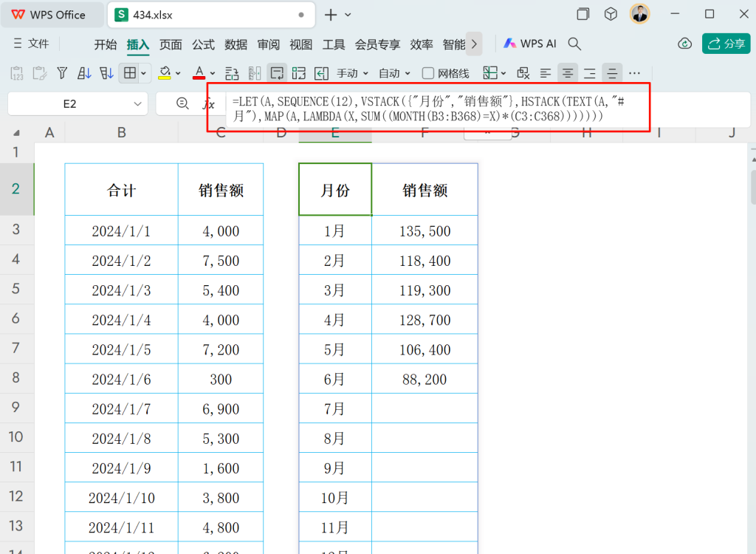Screen dimensions: 756x554
Task: Open the Name Box dropdown showing E2
Action: click(137, 104)
